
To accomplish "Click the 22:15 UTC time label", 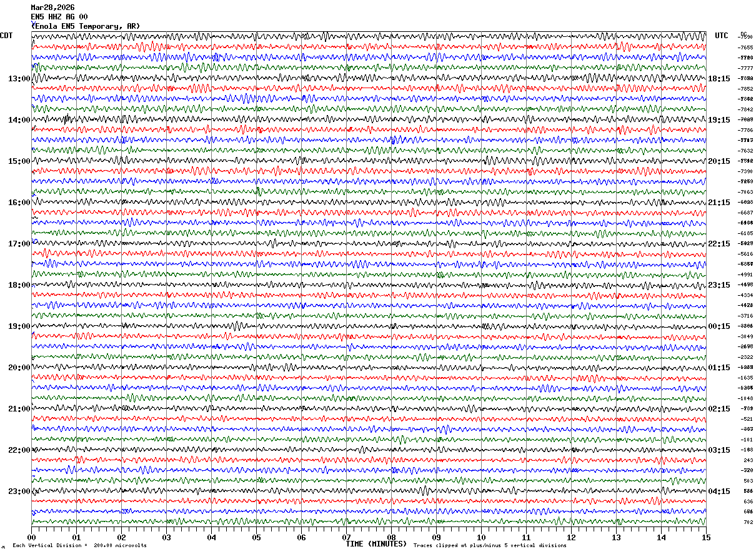I will pyautogui.click(x=719, y=244).
